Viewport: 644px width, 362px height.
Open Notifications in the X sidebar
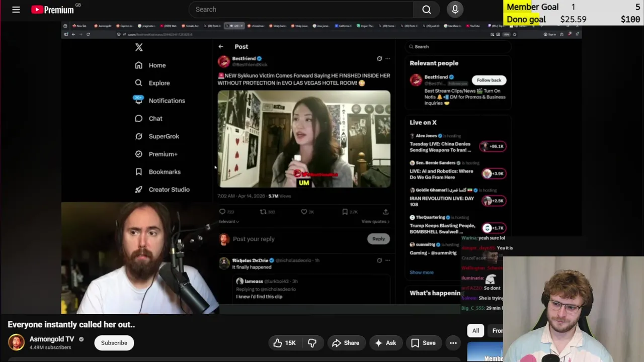pyautogui.click(x=159, y=101)
